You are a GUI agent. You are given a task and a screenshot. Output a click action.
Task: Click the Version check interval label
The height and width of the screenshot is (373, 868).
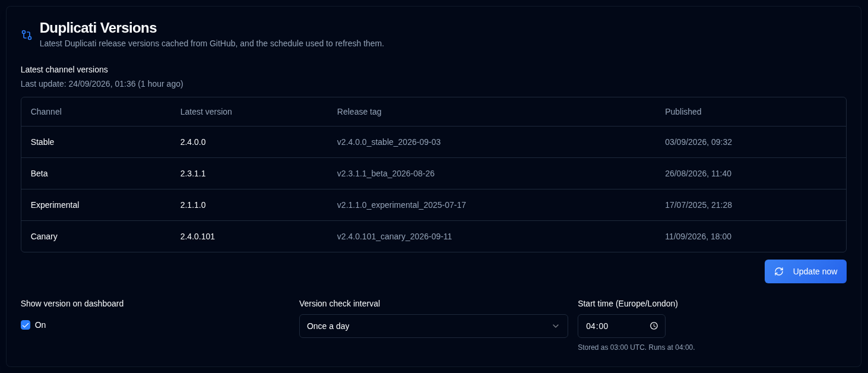[340, 304]
